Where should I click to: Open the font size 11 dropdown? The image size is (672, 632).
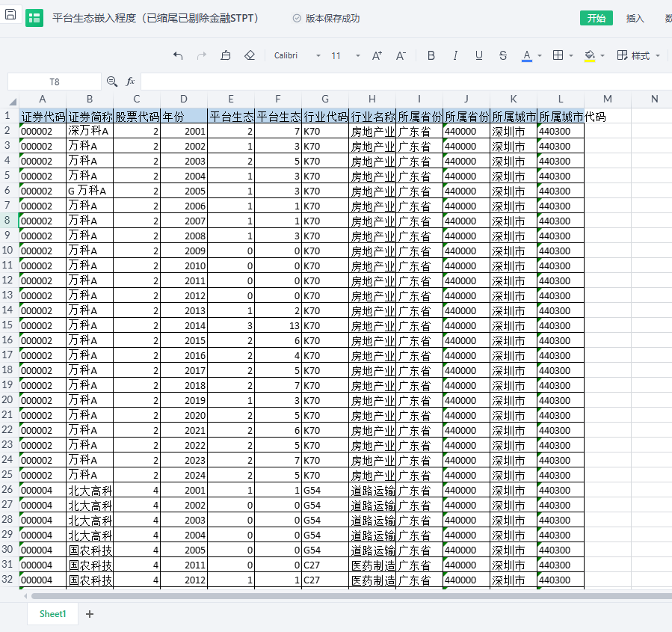click(x=358, y=56)
